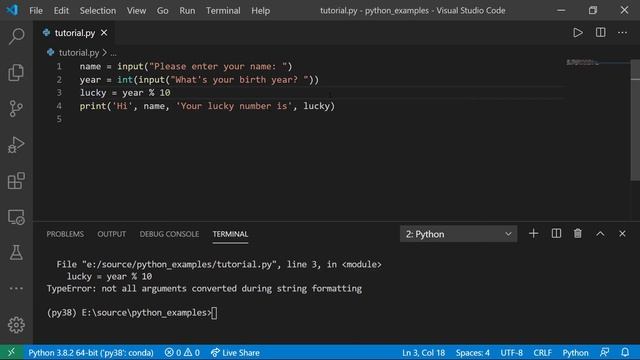Switch to the DEBUG CONSOLE tab
Screen dimensions: 640x360
coord(169,234)
